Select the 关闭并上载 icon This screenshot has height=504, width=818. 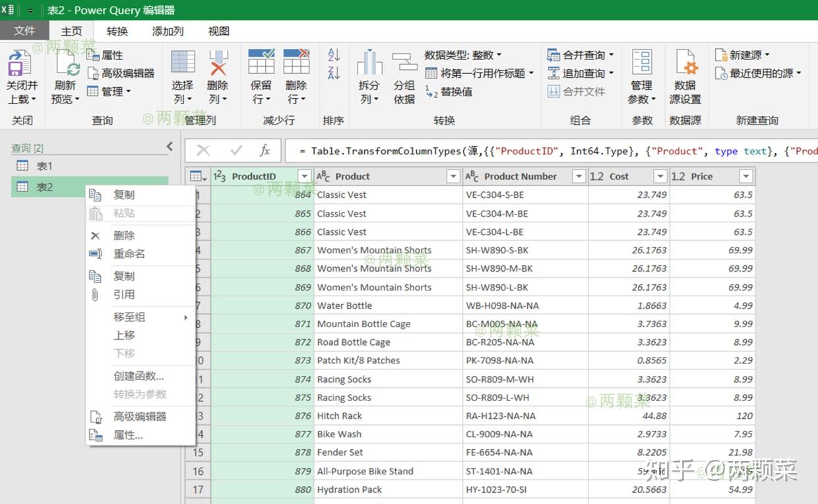21,73
